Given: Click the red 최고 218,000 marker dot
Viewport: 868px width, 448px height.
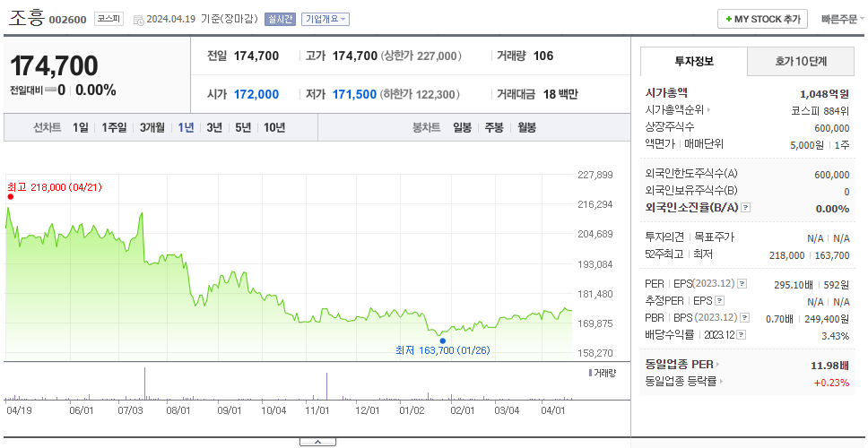Looking at the screenshot, I should point(10,197).
